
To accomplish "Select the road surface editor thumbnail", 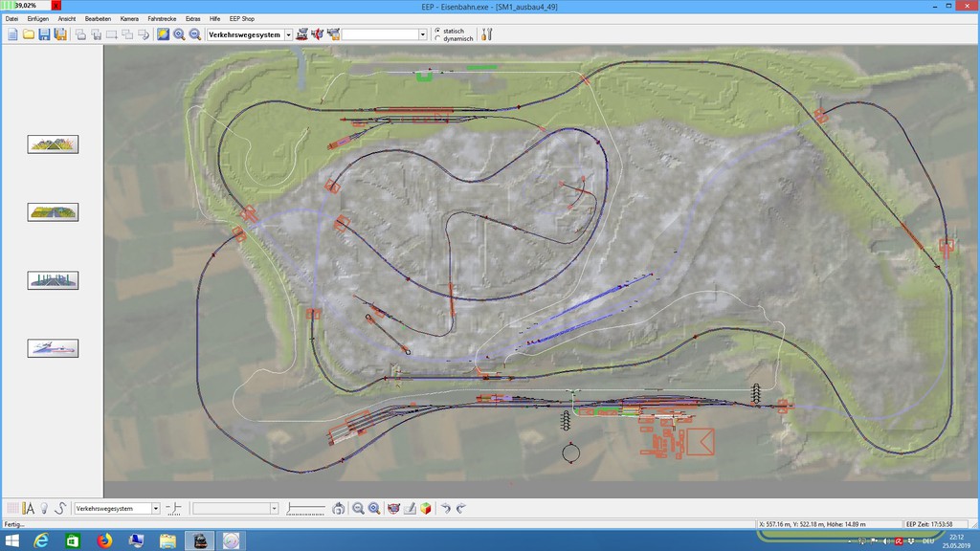I will 54,212.
